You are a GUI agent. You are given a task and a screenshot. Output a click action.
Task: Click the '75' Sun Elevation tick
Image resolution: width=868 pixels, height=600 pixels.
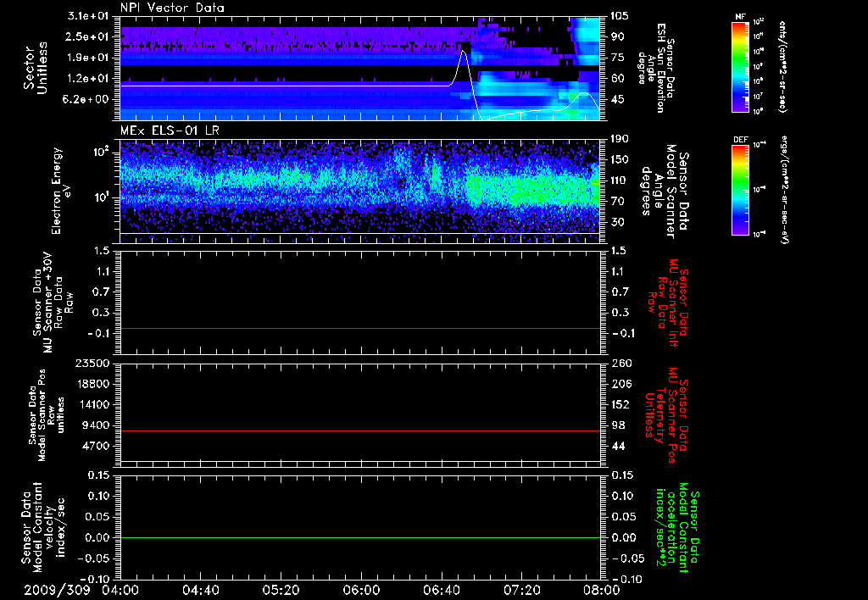click(617, 58)
